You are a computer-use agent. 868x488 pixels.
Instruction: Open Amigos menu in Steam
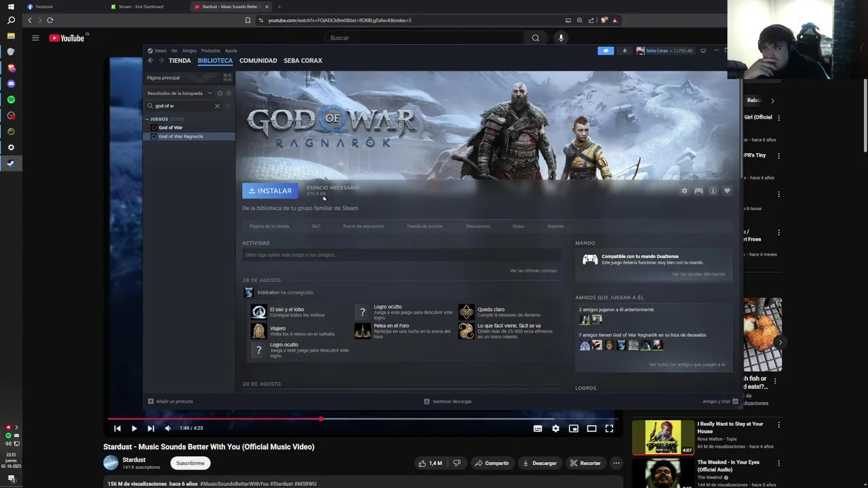coord(189,51)
